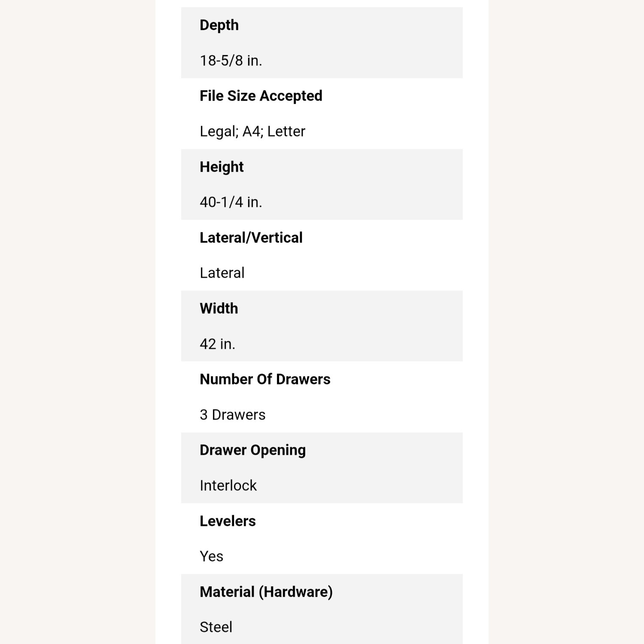Click the Levelers specification label

coord(228,521)
